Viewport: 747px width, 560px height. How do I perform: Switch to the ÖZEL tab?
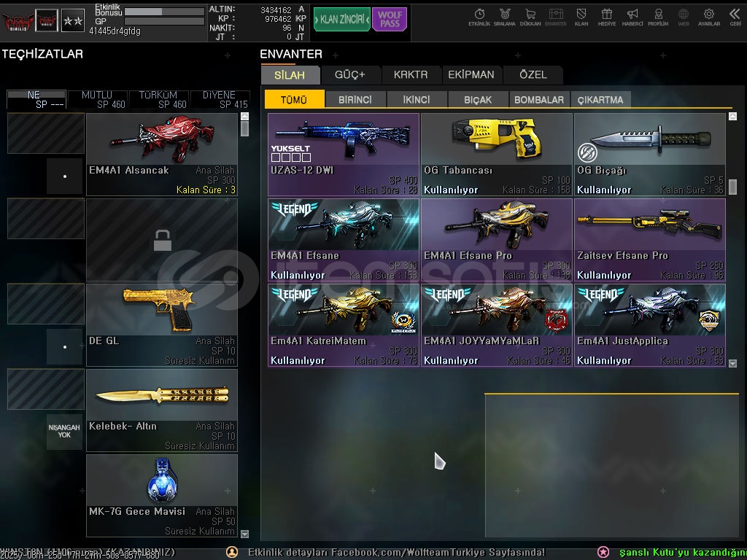(x=533, y=75)
